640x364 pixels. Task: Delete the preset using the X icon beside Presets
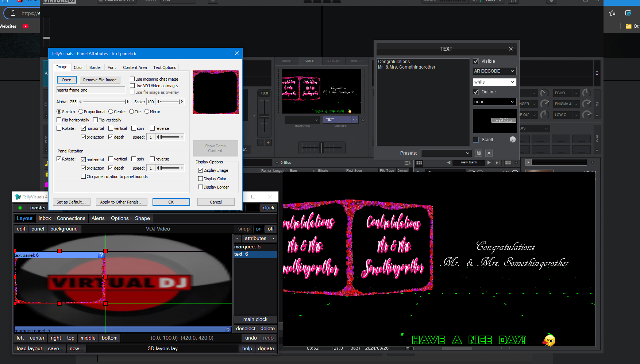tap(489, 153)
